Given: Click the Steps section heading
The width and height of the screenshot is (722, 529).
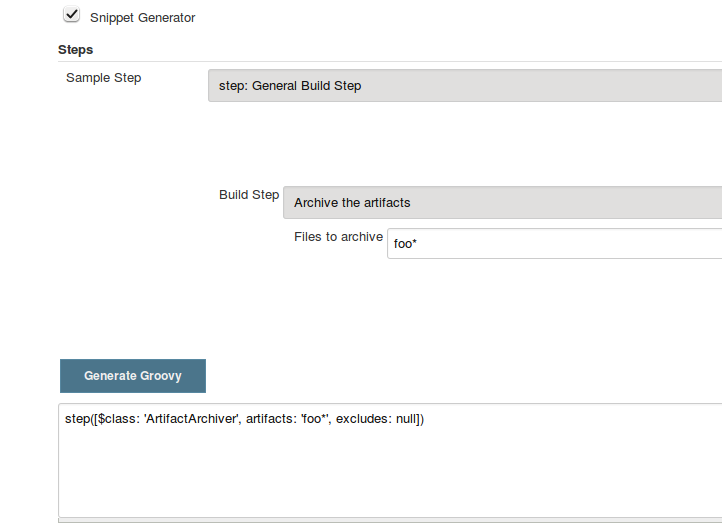Looking at the screenshot, I should point(76,49).
